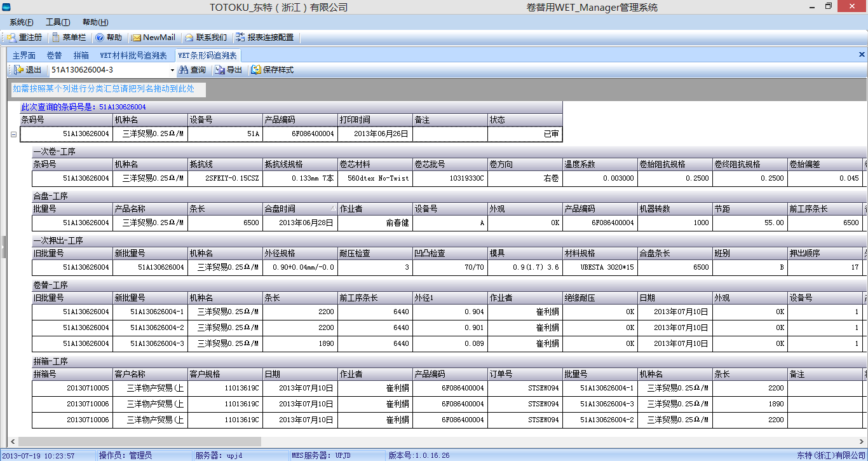The width and height of the screenshot is (868, 461).
Task: Select row 51A130626004-2 in 卷替-工序
Action: coord(448,328)
